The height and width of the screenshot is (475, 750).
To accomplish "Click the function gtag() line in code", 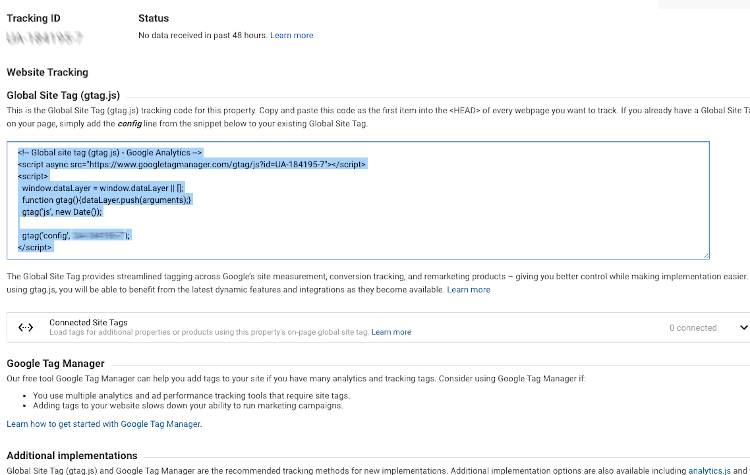I will tap(106, 200).
